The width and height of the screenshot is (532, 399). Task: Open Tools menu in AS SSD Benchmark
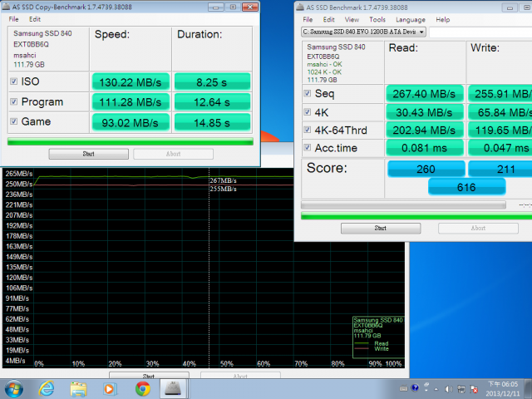point(377,20)
